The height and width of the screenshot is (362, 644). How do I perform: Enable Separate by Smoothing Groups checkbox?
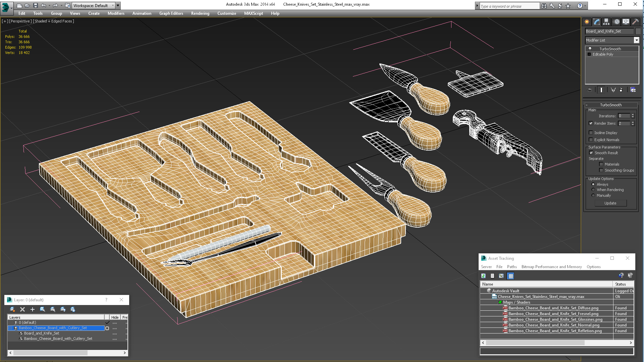pos(601,170)
